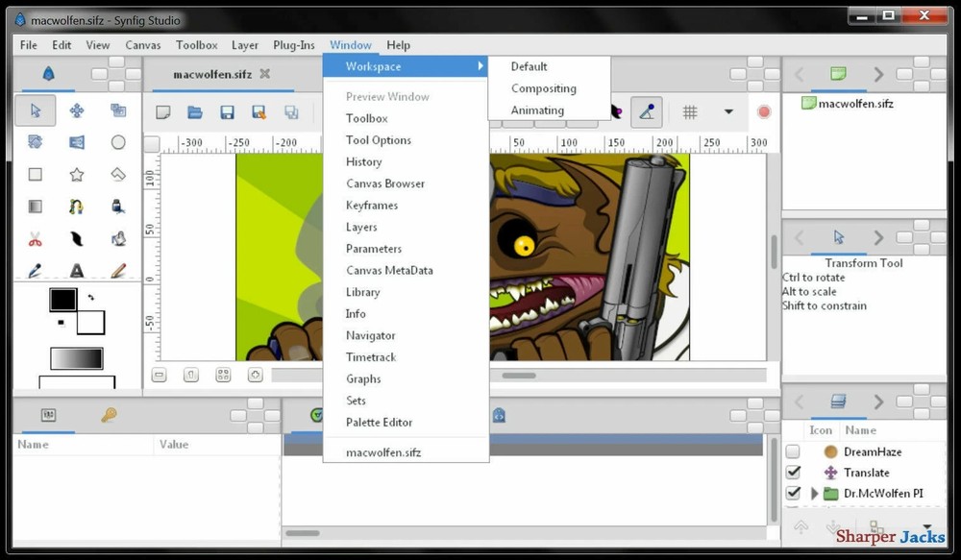
Task: Open the canvas toolbar overflow dropdown arrow
Action: point(728,112)
